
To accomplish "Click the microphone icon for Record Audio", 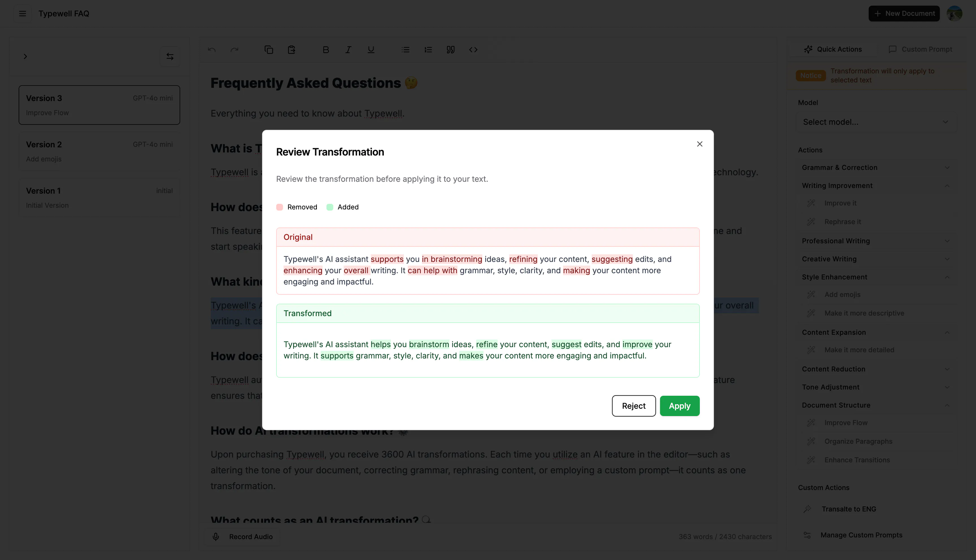I will coord(216,537).
